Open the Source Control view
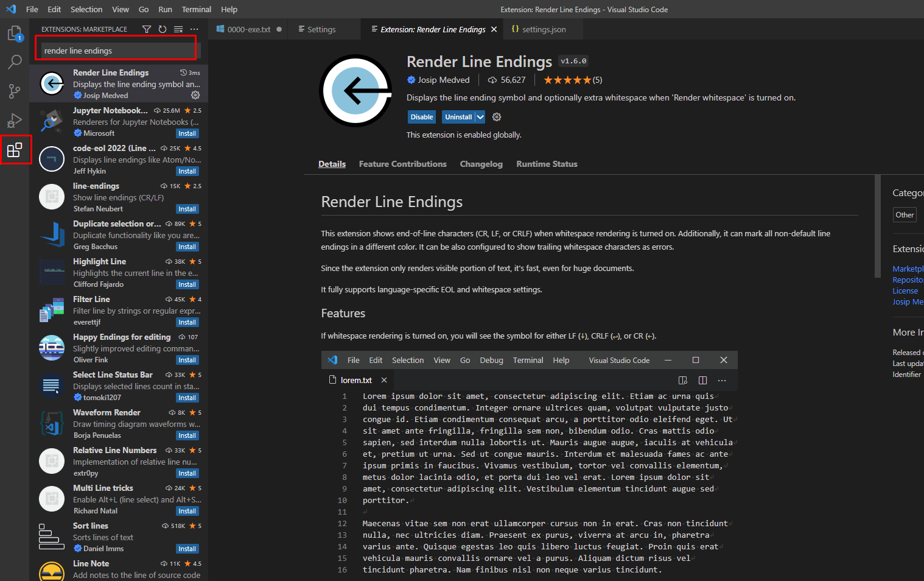The image size is (924, 581). (x=15, y=91)
